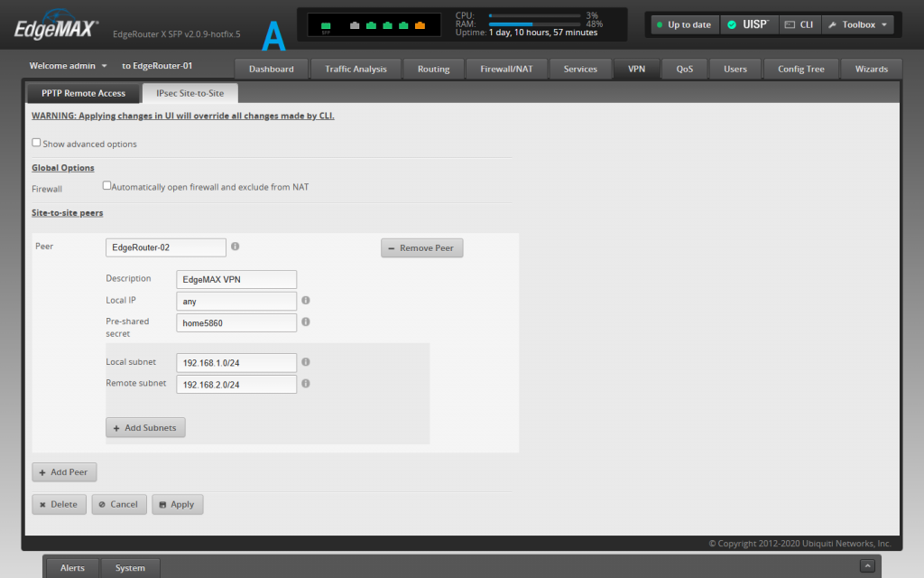
Task: Open the Services tab
Action: pyautogui.click(x=580, y=69)
